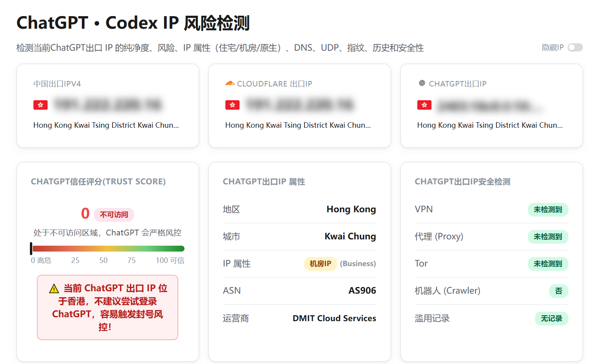590x364 pixels.
Task: Click DMIT Cloud Services operator value
Action: [x=334, y=318]
